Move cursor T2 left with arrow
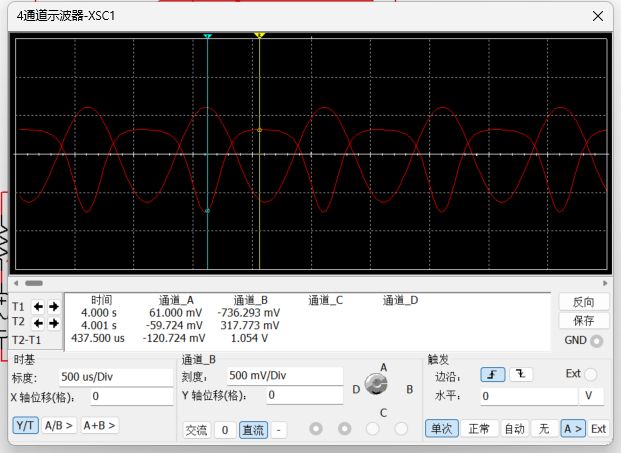This screenshot has width=621, height=453. pos(38,323)
